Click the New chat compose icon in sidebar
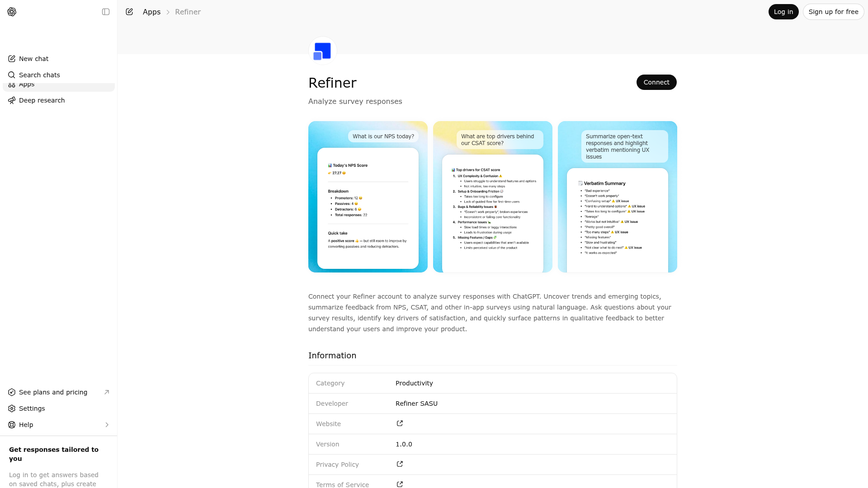Screen dimensions: 868x488 click(12, 59)
